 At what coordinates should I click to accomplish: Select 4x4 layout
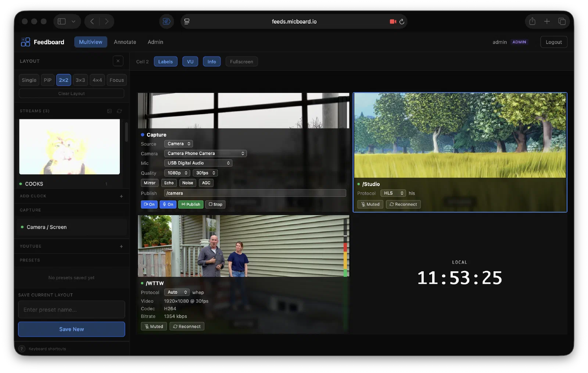pyautogui.click(x=97, y=80)
